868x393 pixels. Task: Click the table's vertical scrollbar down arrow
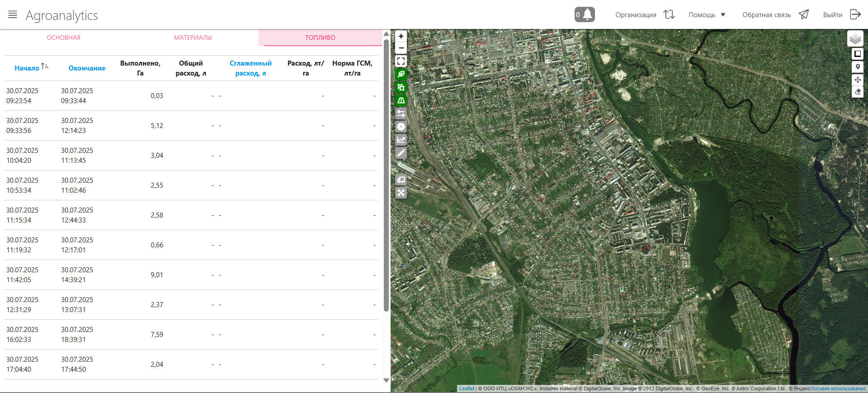tap(386, 380)
